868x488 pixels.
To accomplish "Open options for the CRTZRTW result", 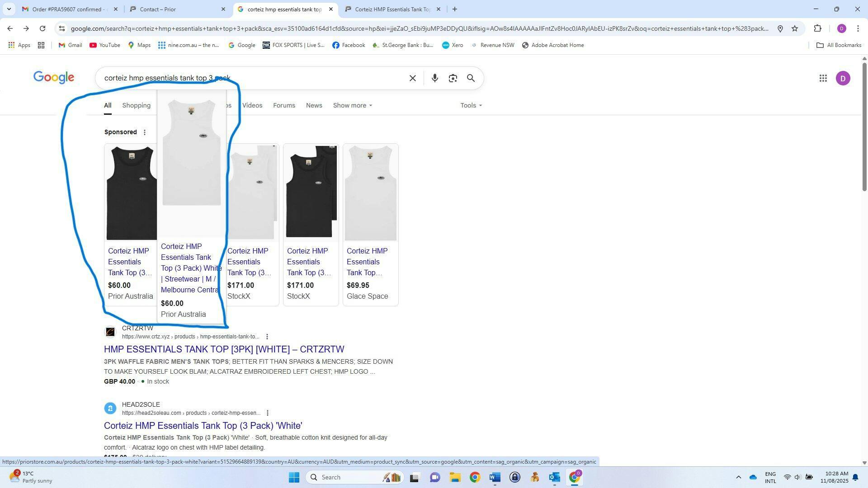I will click(x=267, y=337).
